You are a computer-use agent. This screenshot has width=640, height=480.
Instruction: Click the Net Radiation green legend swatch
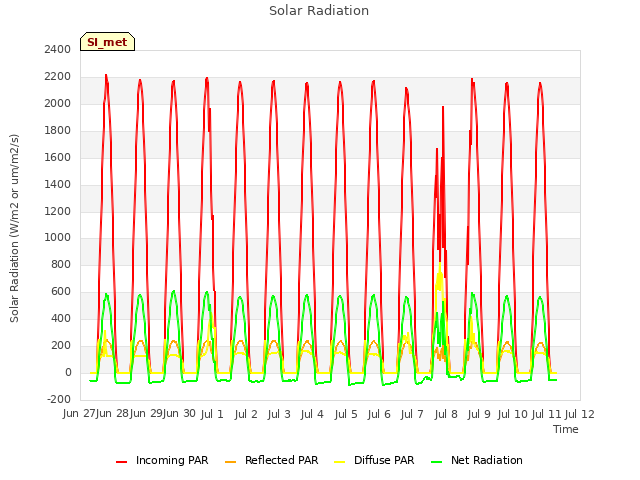pos(437,462)
